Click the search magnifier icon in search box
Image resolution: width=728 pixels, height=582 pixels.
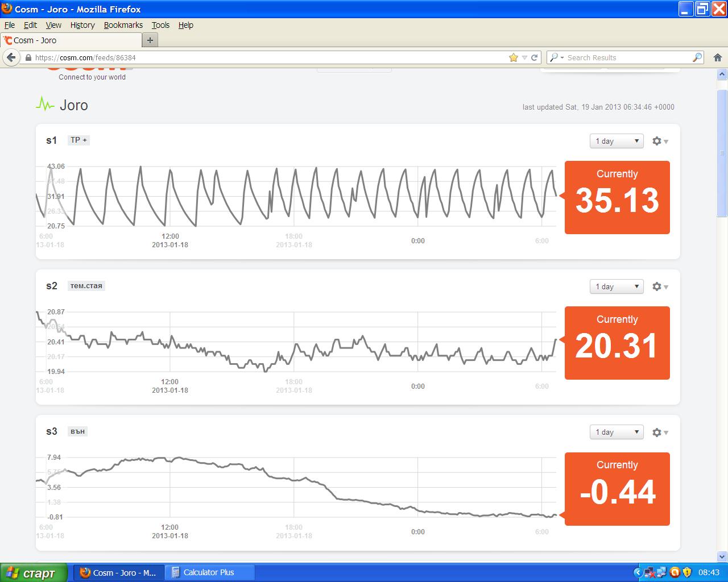click(x=697, y=57)
